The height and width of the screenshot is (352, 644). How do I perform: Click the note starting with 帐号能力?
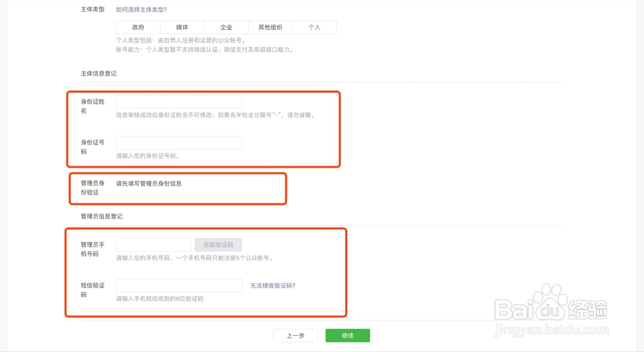(x=205, y=50)
